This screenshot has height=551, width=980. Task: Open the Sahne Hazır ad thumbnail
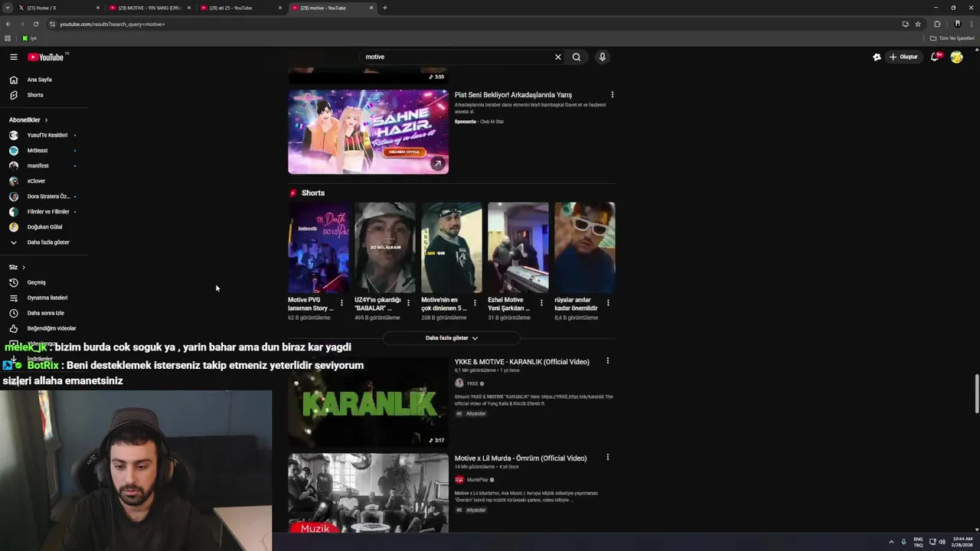(368, 132)
